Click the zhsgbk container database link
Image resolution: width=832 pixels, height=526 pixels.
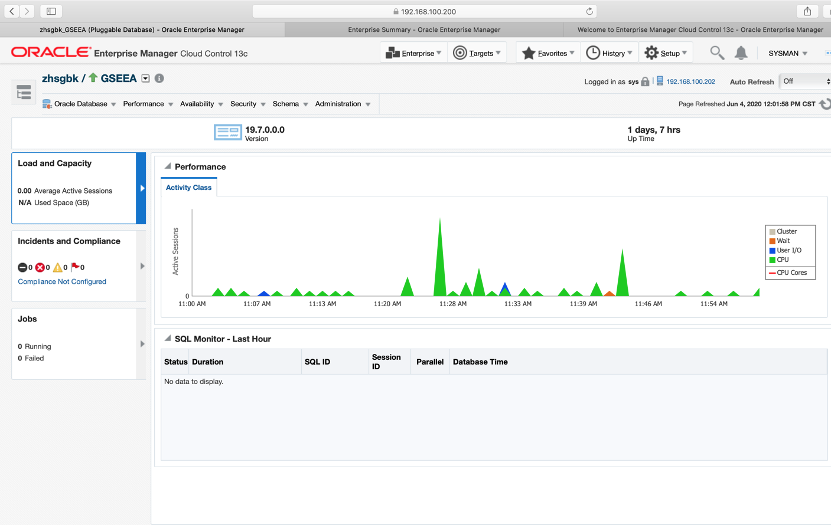point(60,79)
